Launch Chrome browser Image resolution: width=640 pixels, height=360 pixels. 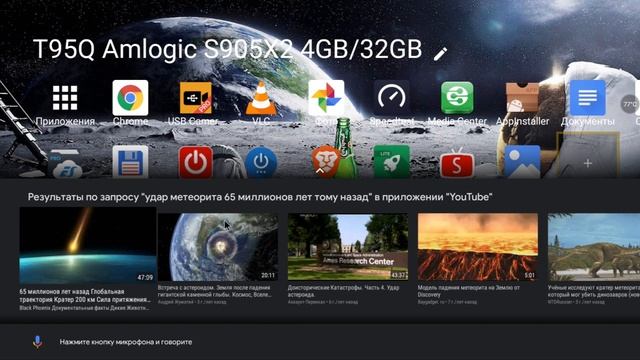point(130,98)
